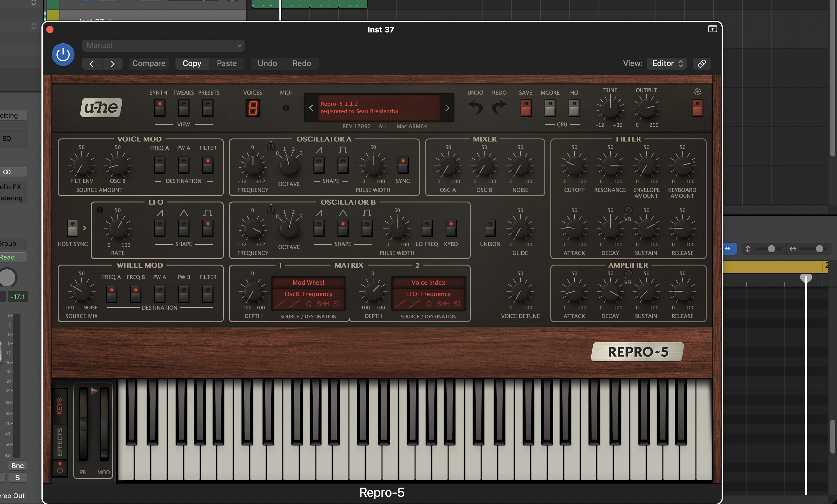Click the horizontal zoom slider handle
Screen dimensions: 837x504
[x=819, y=249]
